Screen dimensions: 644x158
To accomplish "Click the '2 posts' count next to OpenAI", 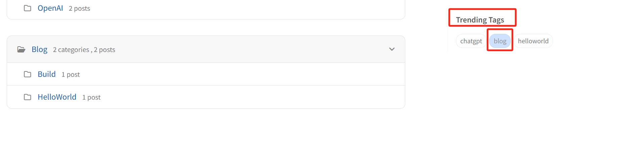I will pyautogui.click(x=79, y=8).
